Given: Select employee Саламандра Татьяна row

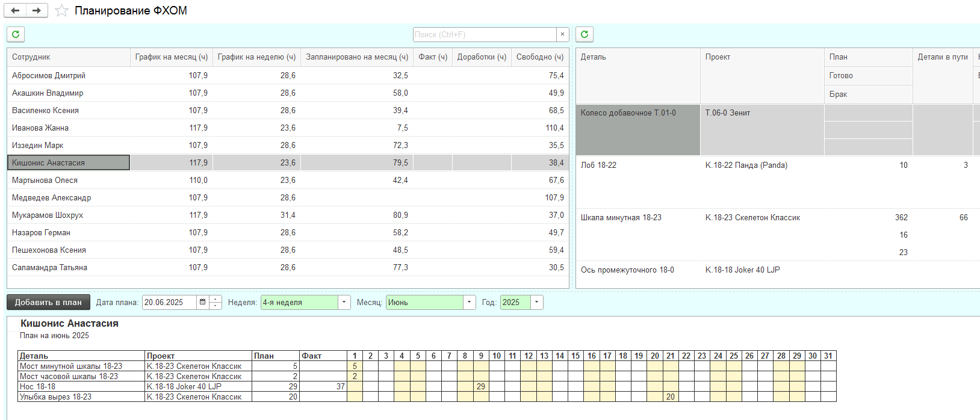Looking at the screenshot, I should click(49, 267).
